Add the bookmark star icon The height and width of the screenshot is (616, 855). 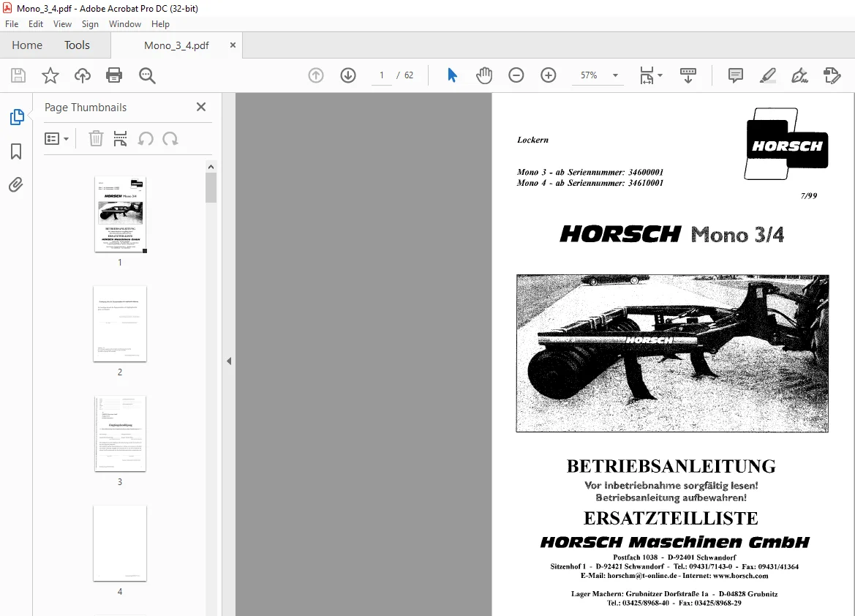click(50, 75)
